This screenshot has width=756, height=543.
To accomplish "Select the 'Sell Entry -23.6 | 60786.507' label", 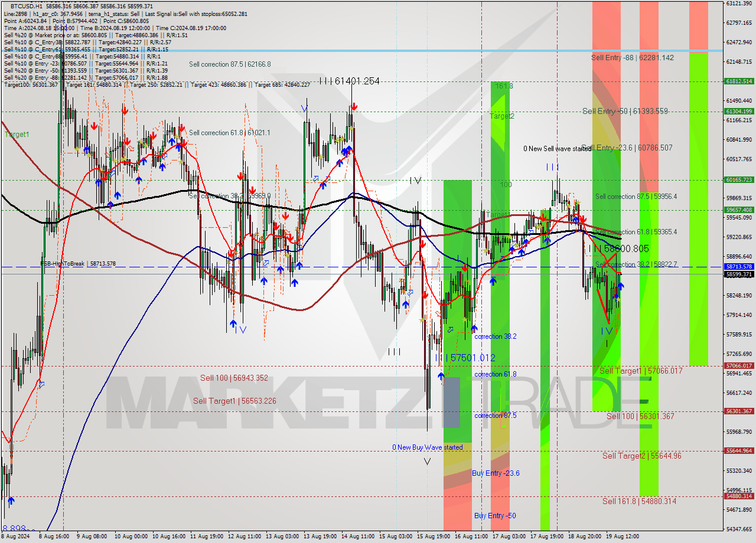I will [627, 148].
